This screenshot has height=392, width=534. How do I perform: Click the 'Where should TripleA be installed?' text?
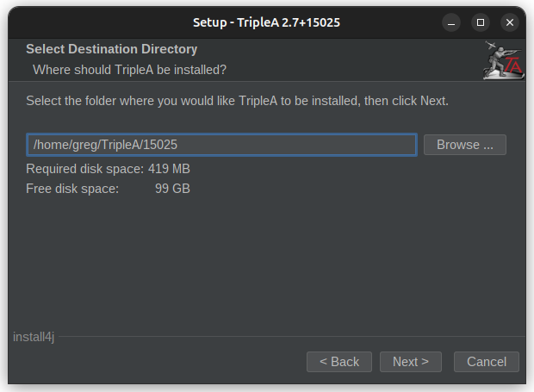[129, 70]
